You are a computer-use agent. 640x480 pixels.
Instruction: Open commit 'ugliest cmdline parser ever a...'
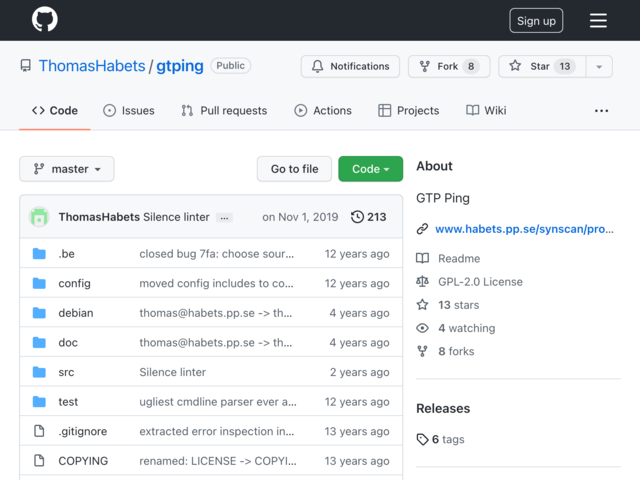coord(218,402)
